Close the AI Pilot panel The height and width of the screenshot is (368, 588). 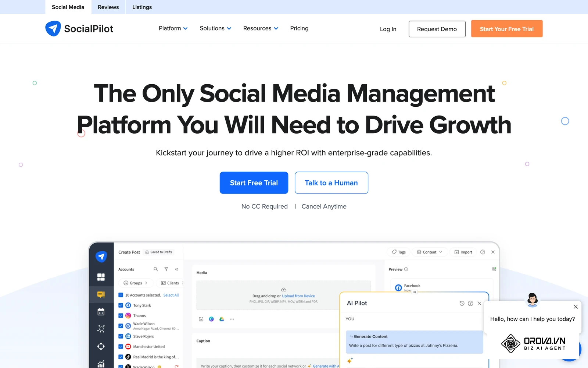click(479, 303)
